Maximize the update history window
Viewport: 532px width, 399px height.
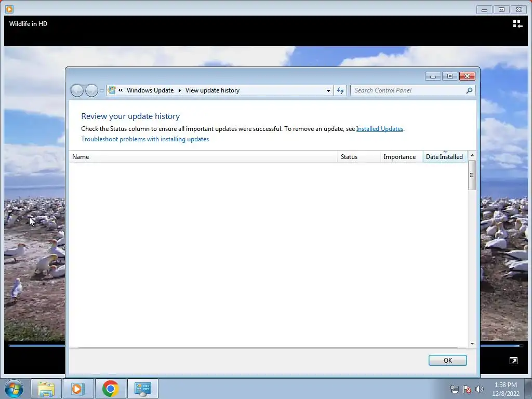click(450, 76)
